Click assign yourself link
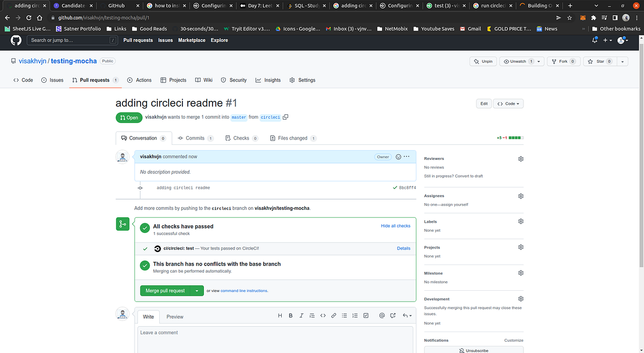The height and width of the screenshot is (353, 644). [x=453, y=204]
